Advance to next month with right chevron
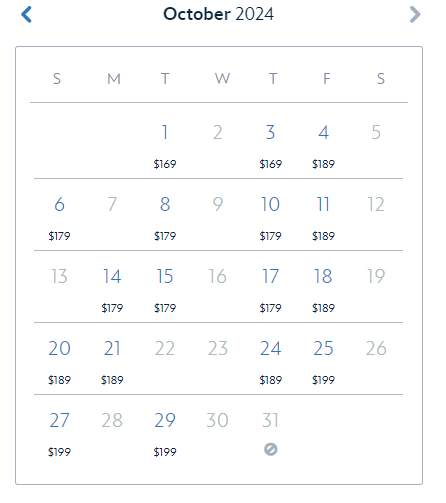The image size is (446, 503). click(415, 14)
